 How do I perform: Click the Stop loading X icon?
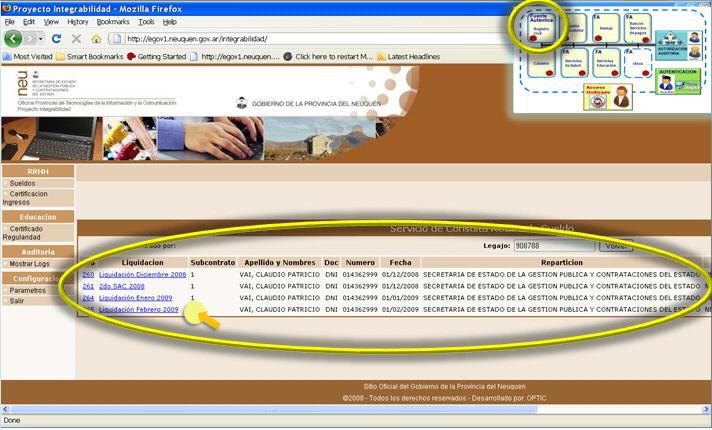click(x=76, y=39)
